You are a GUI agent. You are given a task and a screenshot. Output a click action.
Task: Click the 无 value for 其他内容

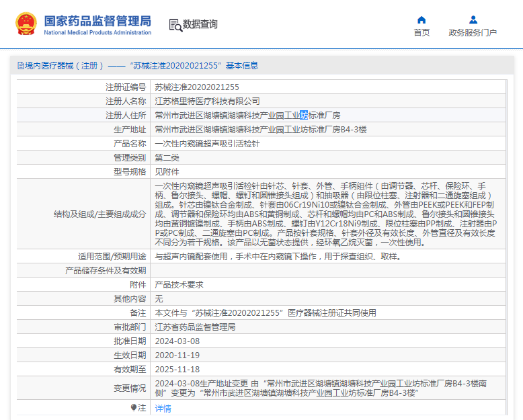[x=159, y=299]
